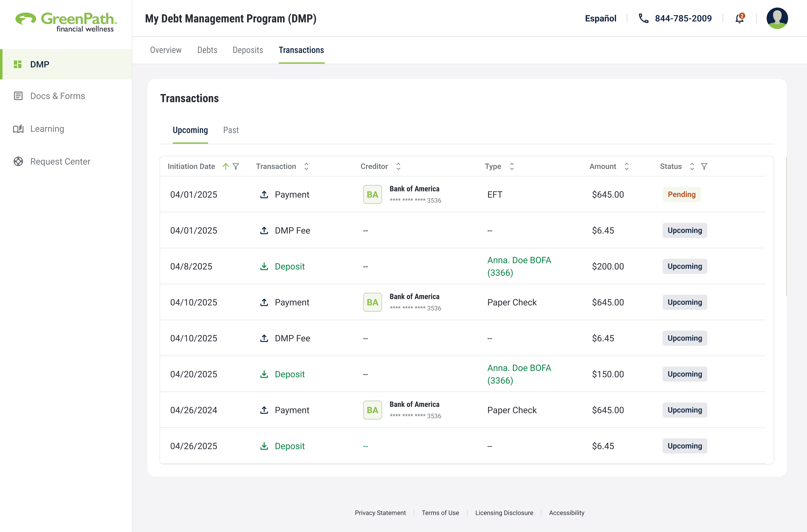Toggle sort on the Creditor column

(398, 166)
